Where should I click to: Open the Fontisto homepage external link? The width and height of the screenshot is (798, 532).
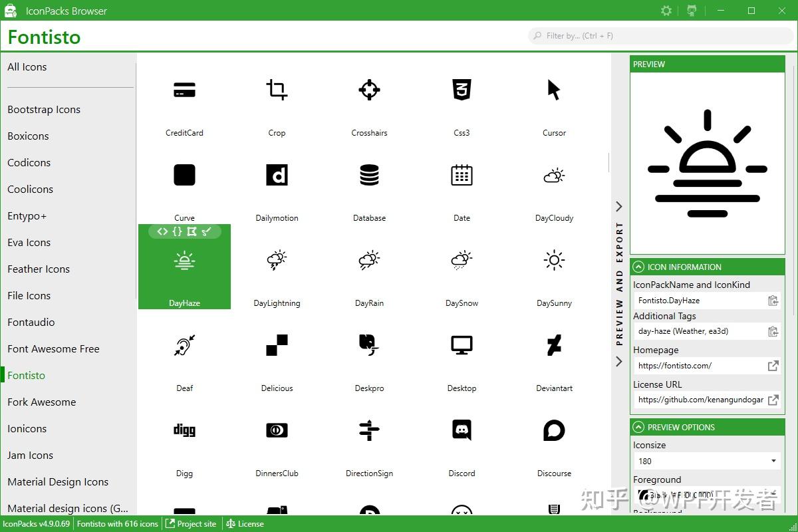[x=773, y=365]
